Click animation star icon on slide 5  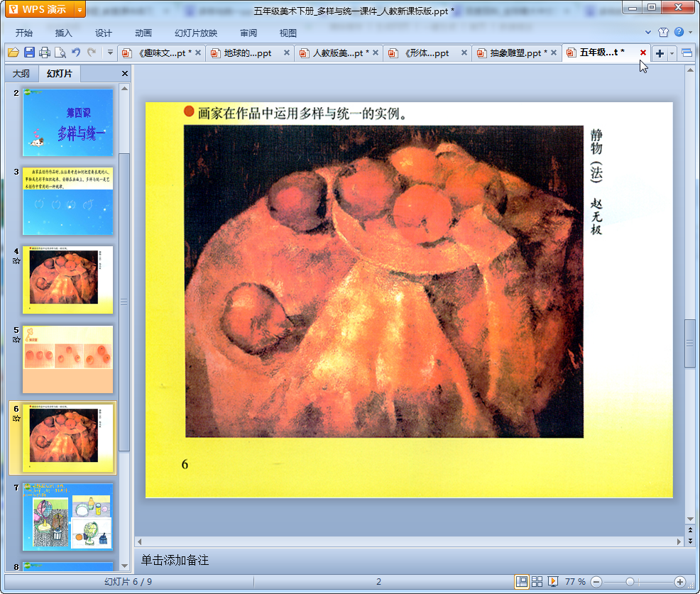[x=16, y=340]
